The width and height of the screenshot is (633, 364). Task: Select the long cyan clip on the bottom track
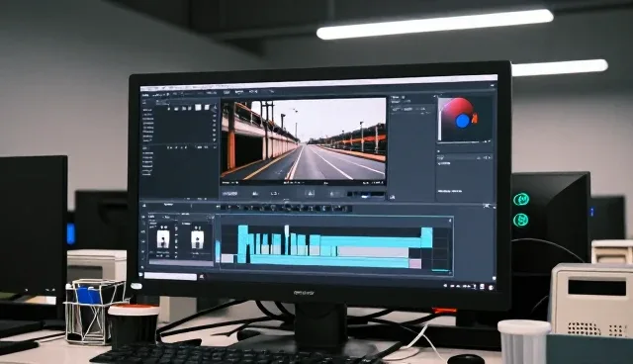tap(329, 261)
